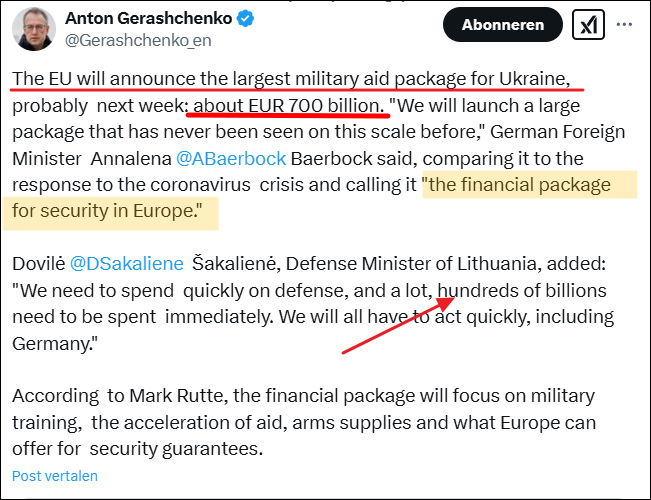Open the @ABaerbock mention
This screenshot has width=651, height=500.
tap(231, 158)
